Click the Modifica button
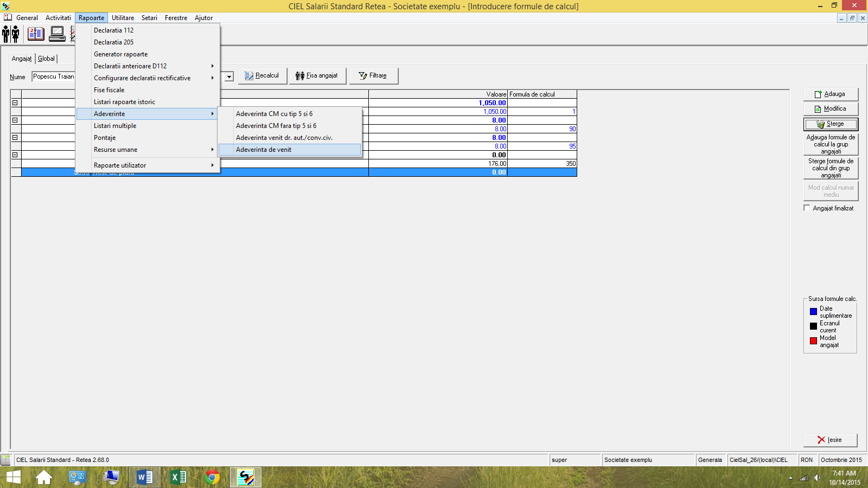This screenshot has width=868, height=488. pyautogui.click(x=831, y=109)
